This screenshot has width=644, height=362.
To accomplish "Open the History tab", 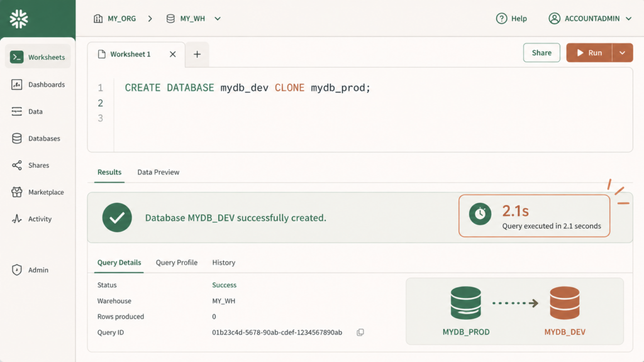I will click(x=224, y=262).
